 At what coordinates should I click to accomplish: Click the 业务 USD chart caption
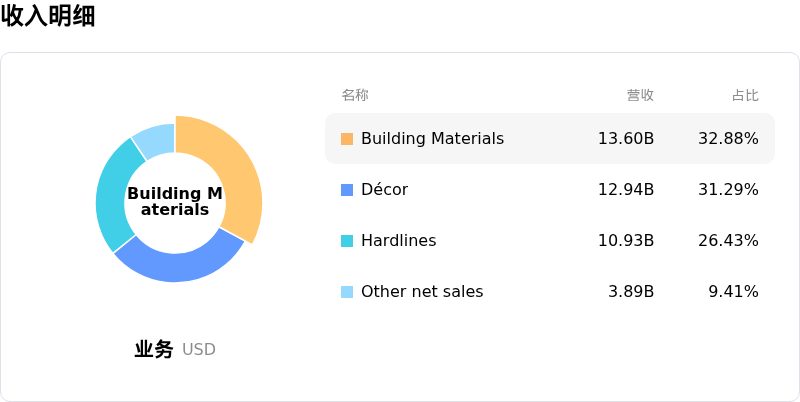[175, 350]
